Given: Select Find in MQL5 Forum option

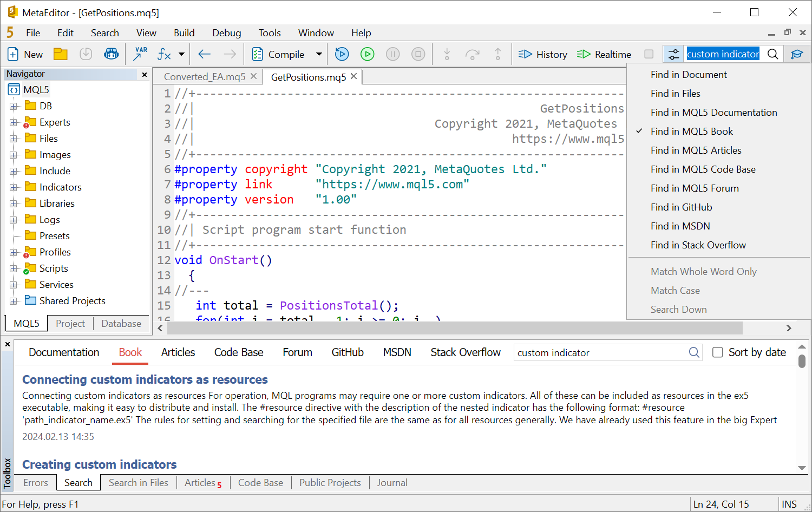Looking at the screenshot, I should tap(694, 188).
